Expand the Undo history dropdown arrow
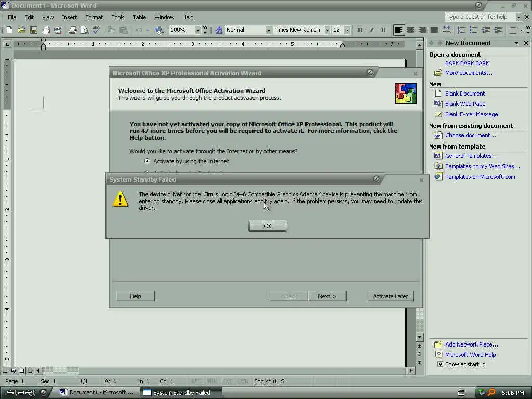Viewport: 532px width, 399px height. (x=147, y=30)
